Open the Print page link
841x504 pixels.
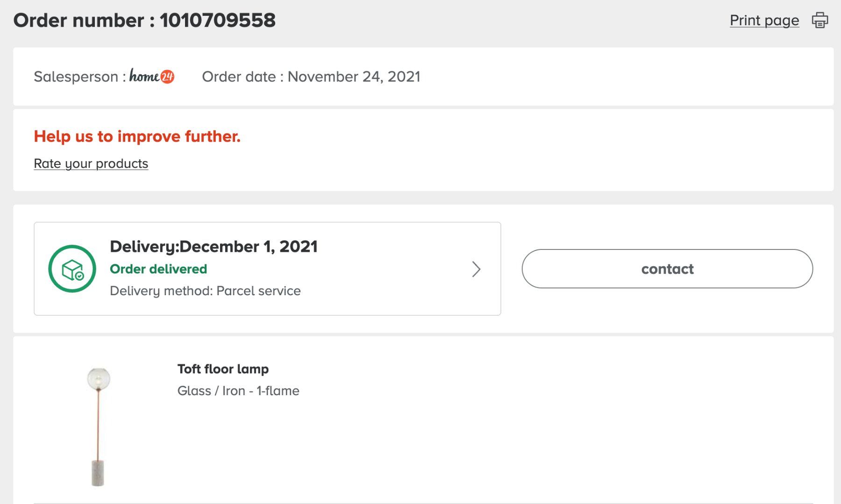pyautogui.click(x=764, y=20)
